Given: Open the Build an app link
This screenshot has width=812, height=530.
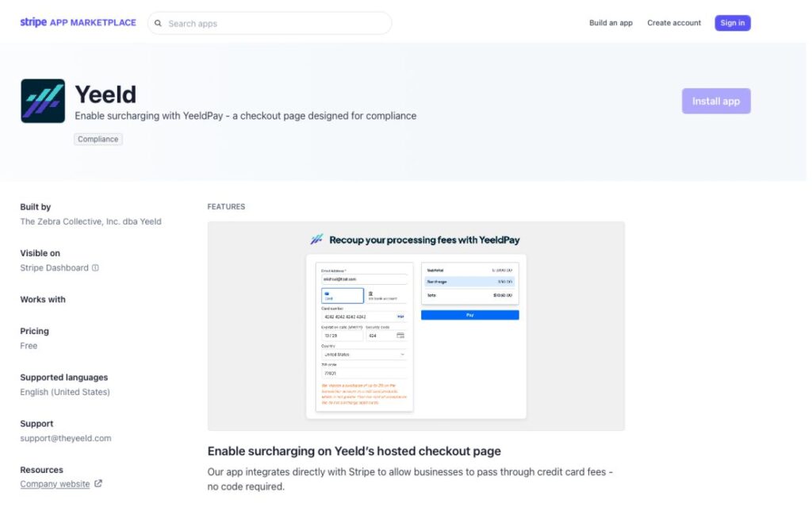Looking at the screenshot, I should 611,23.
